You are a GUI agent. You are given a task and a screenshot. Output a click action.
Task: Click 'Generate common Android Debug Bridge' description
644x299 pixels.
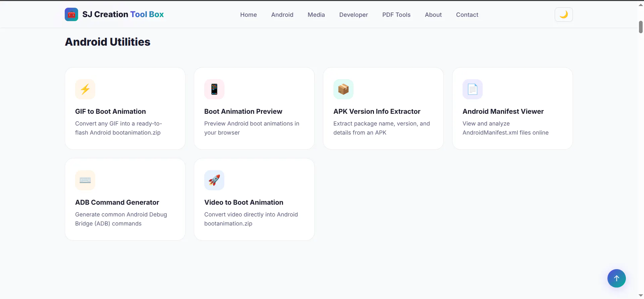point(121,219)
